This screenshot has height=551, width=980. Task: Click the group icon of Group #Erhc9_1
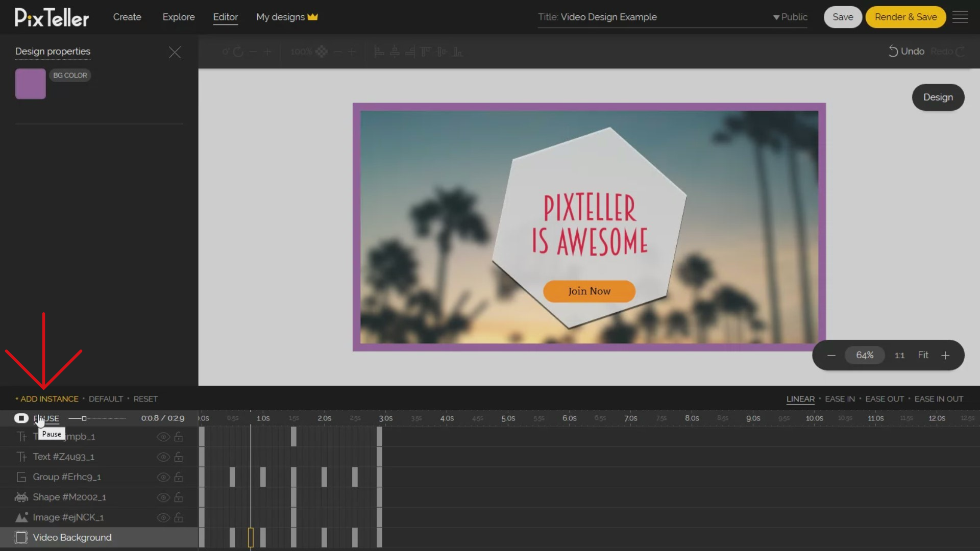pyautogui.click(x=21, y=477)
